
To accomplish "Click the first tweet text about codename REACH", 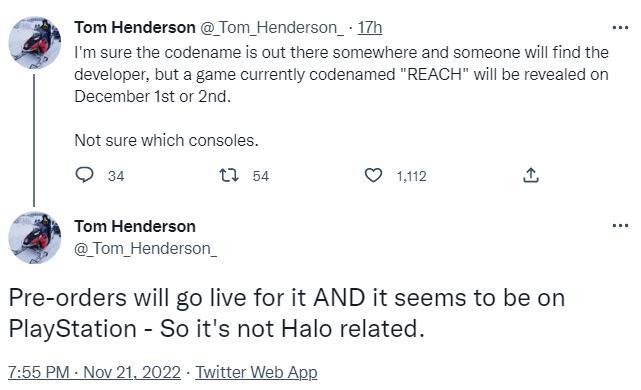I will (342, 96).
